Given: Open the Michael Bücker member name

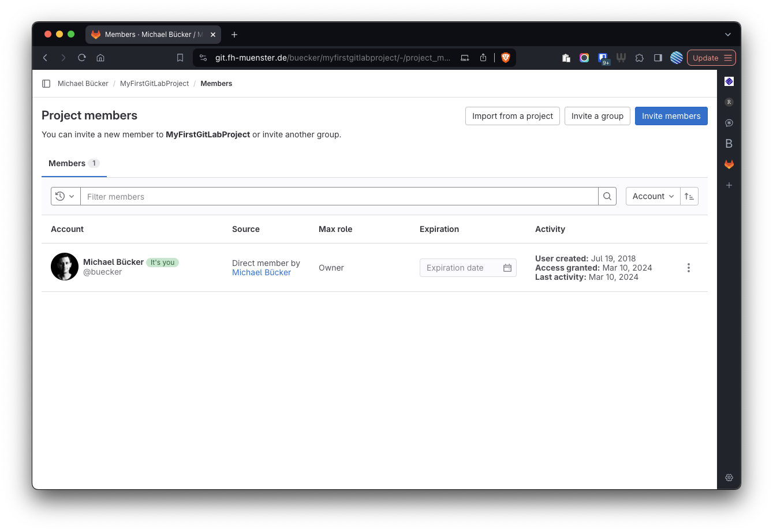Looking at the screenshot, I should pos(113,262).
